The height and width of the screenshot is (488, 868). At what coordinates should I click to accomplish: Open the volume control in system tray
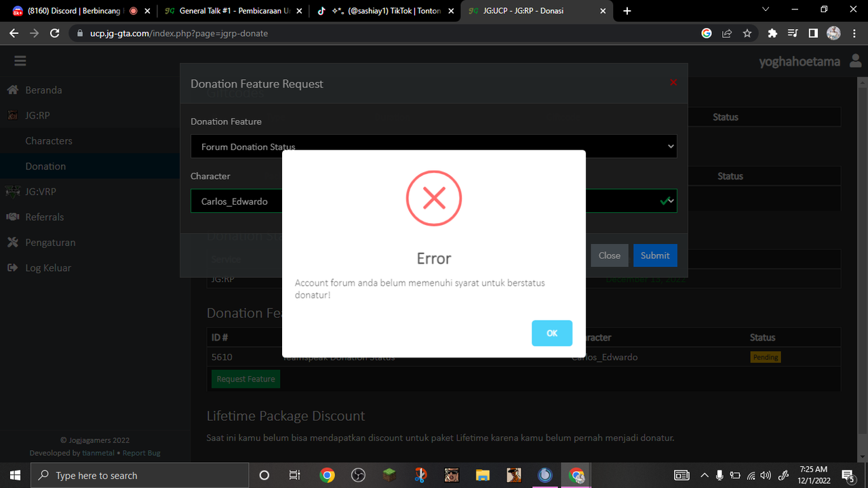(766, 475)
